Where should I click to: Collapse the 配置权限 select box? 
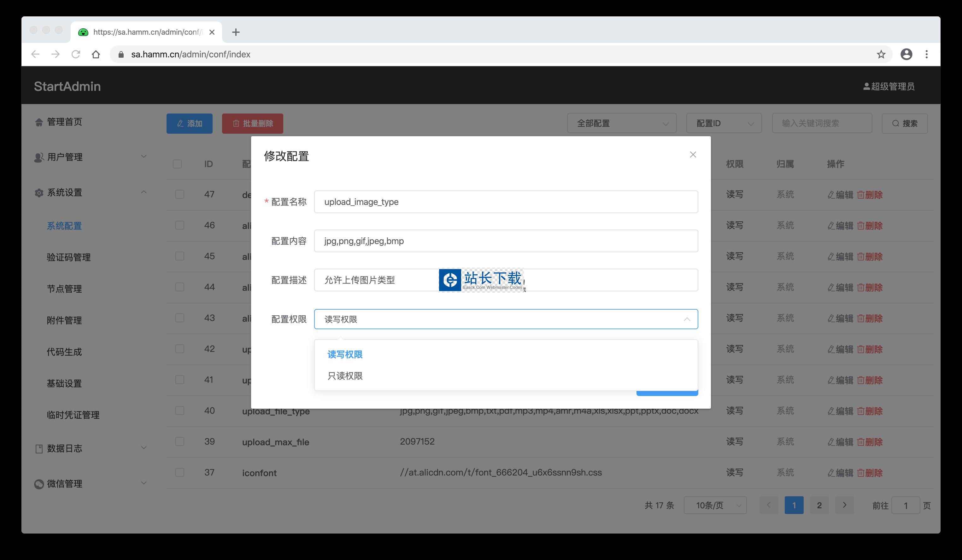pyautogui.click(x=506, y=319)
